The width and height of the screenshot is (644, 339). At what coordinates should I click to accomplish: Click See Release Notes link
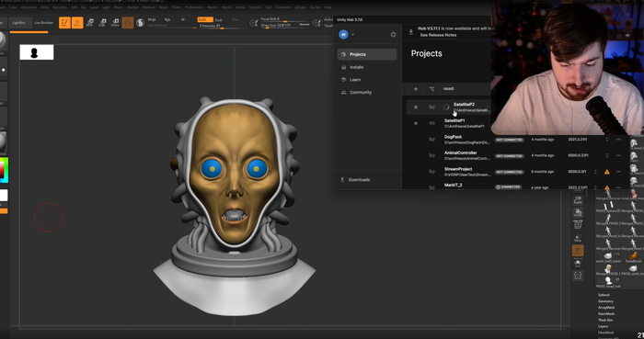pyautogui.click(x=438, y=35)
